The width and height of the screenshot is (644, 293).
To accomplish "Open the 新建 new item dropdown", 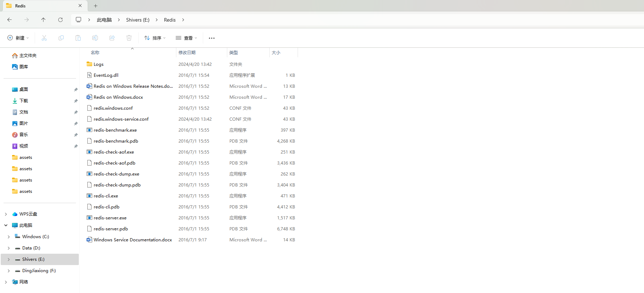I will click(18, 38).
